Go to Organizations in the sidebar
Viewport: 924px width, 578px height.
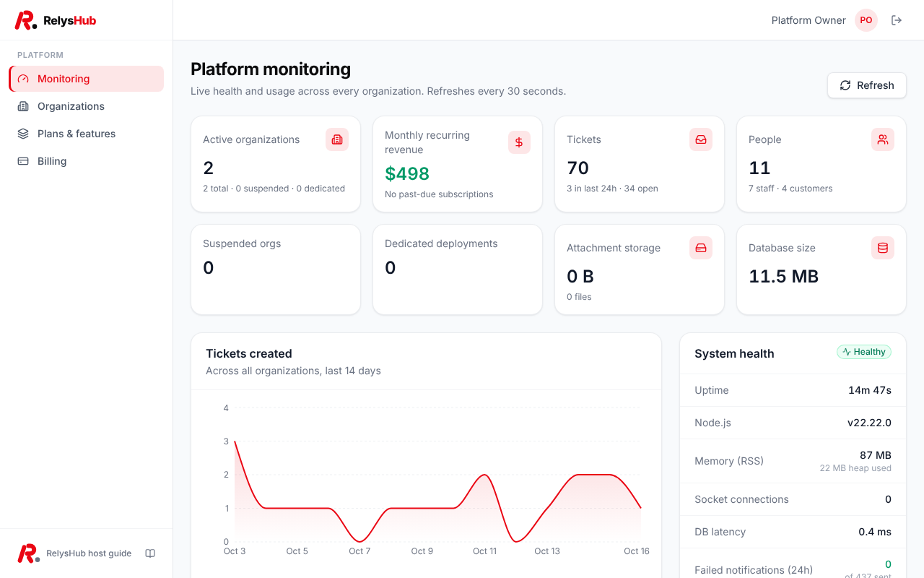[x=87, y=106]
